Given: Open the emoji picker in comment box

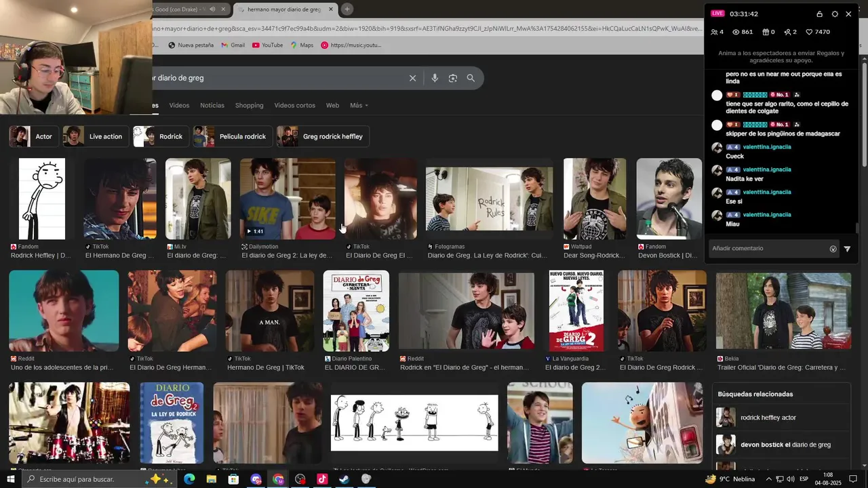Looking at the screenshot, I should point(833,249).
